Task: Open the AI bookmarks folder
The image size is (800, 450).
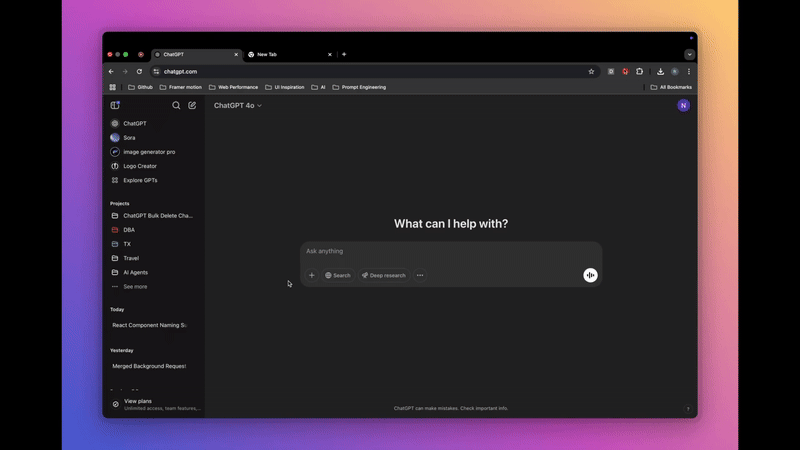Action: point(318,87)
